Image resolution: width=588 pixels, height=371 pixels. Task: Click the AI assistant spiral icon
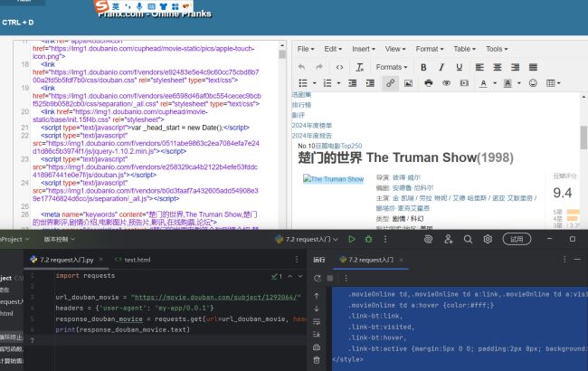click(x=428, y=239)
